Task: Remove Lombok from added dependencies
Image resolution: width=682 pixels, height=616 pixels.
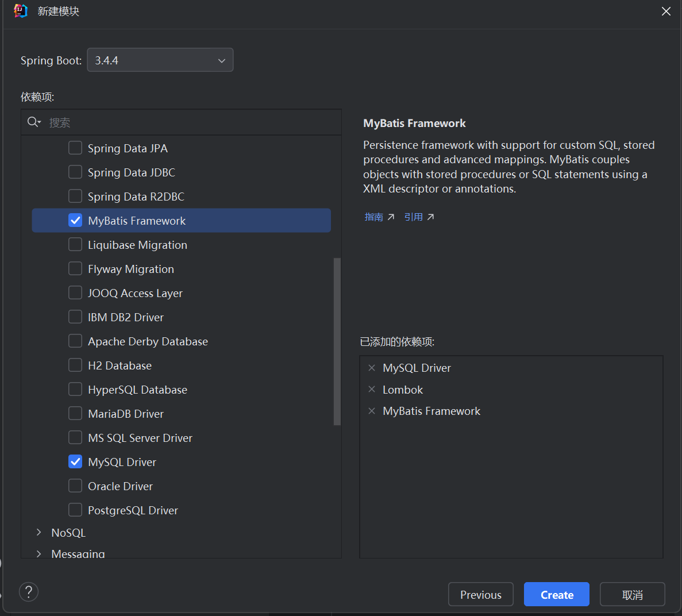Action: (372, 390)
